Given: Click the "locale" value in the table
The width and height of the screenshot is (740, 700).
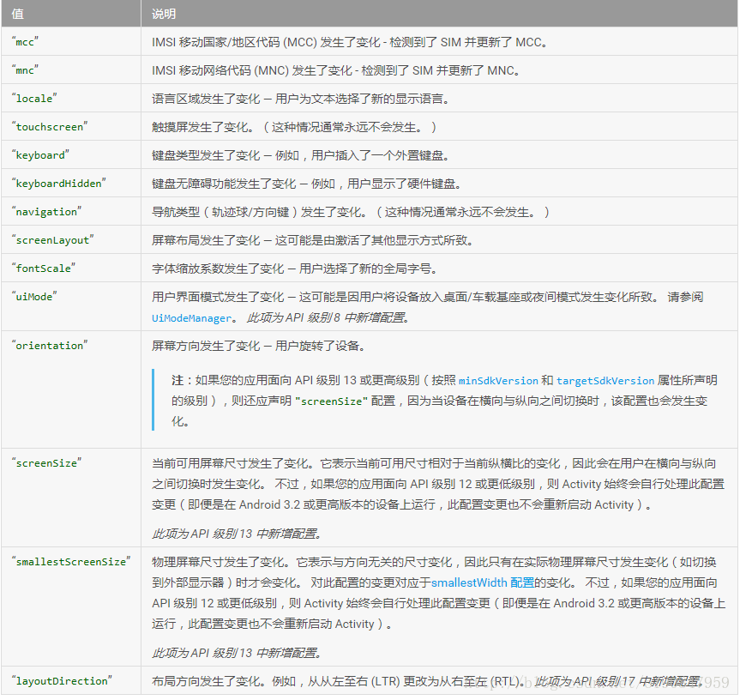Looking at the screenshot, I should pos(34,99).
